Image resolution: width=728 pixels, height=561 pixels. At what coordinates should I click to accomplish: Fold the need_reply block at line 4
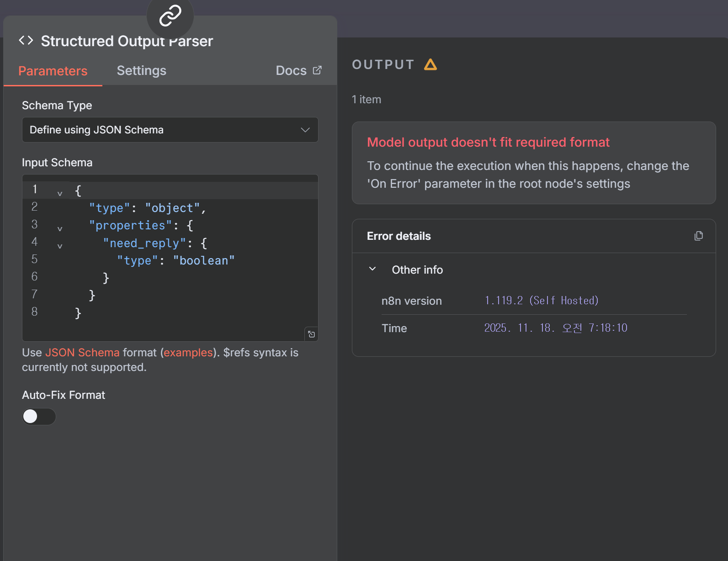[x=60, y=246]
